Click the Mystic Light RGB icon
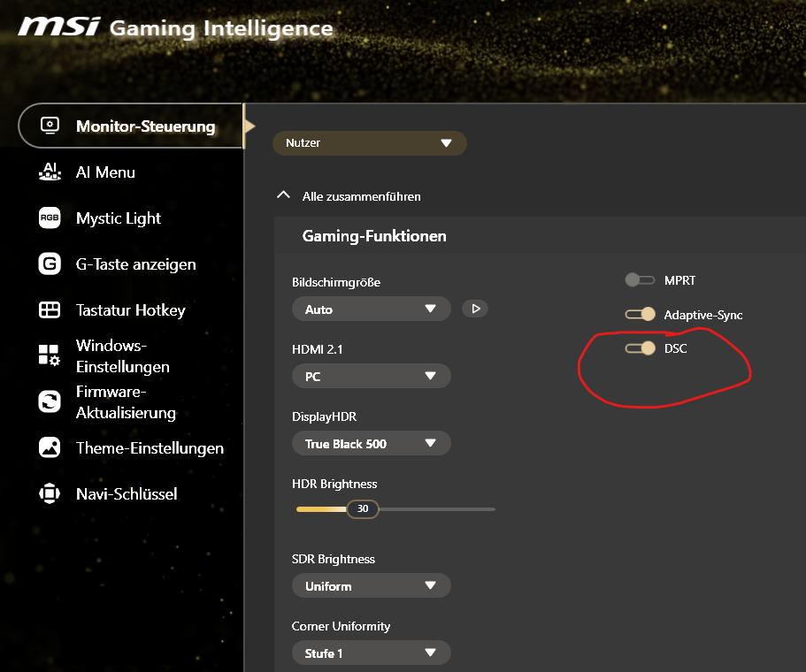 (x=50, y=218)
